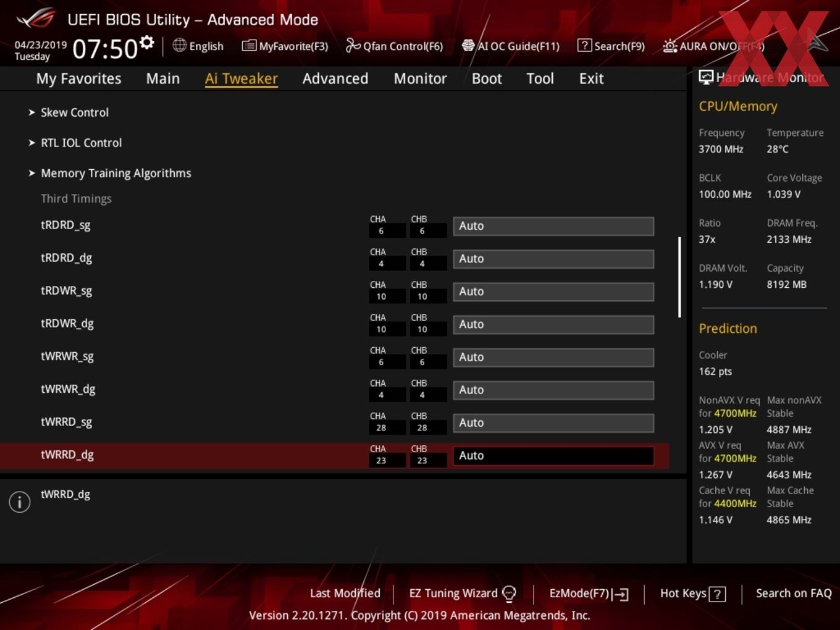Viewport: 840px width, 630px height.
Task: Click the tWRRD_sg Auto value field
Action: pyautogui.click(x=553, y=422)
